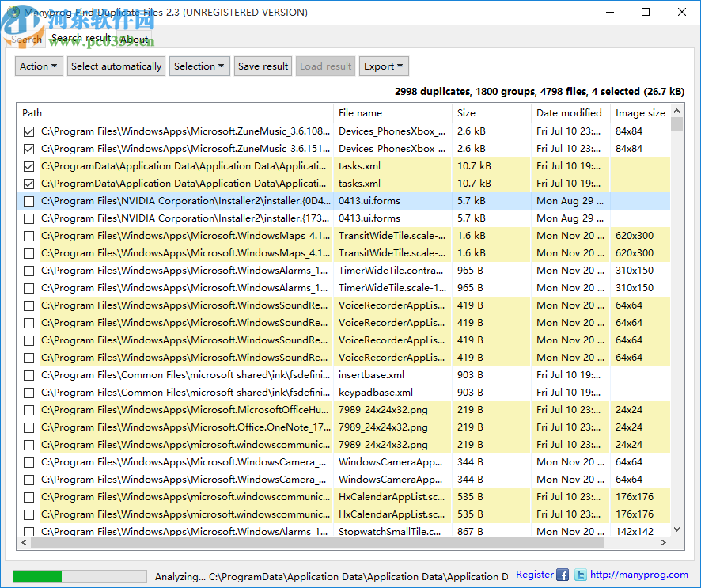Sort results by the Size column header
This screenshot has width=701, height=588.
tap(466, 112)
